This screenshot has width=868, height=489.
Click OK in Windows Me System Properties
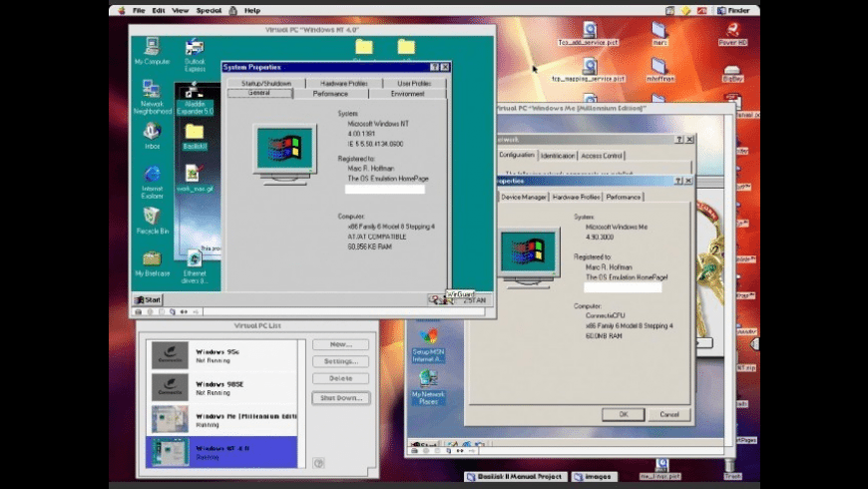click(624, 414)
